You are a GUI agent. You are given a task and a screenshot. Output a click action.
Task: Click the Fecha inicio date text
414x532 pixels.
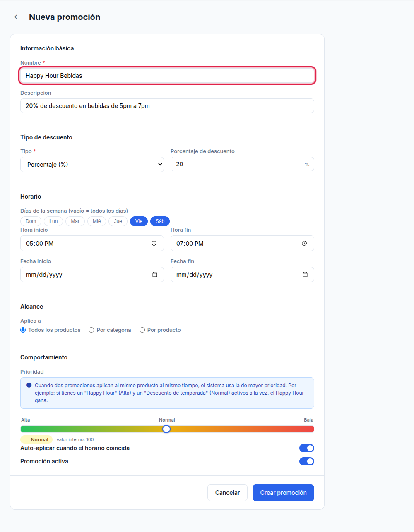(44, 275)
